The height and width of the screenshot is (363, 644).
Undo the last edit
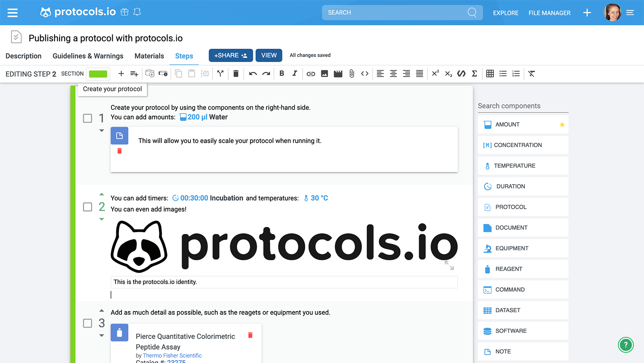[x=253, y=73]
